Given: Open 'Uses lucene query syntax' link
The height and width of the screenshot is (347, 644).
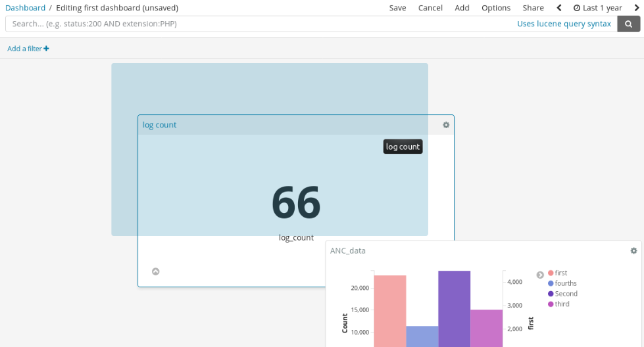Looking at the screenshot, I should pos(564,24).
